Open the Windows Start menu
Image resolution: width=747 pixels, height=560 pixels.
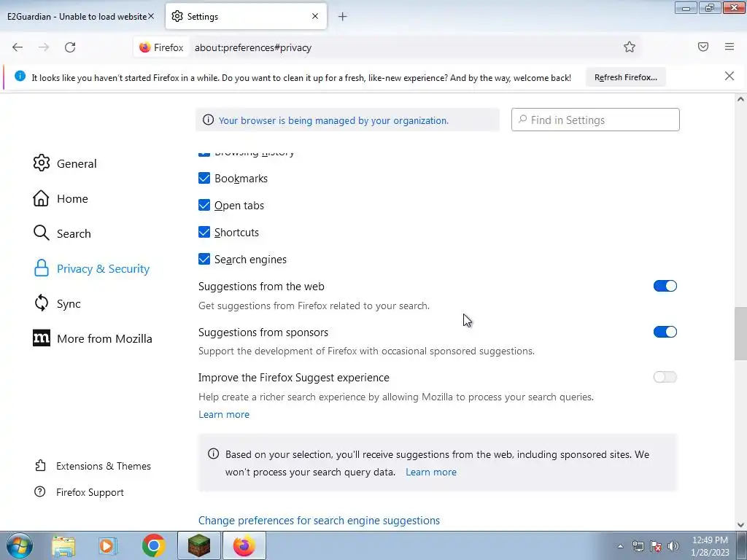[19, 545]
